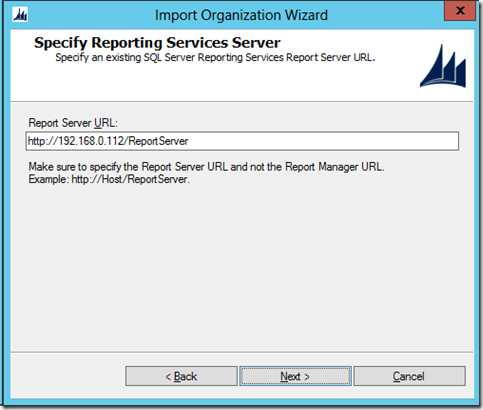Click the 'Make sure to specify the Report Server URL' note
Screen dimensions: 483x410
pos(206,166)
